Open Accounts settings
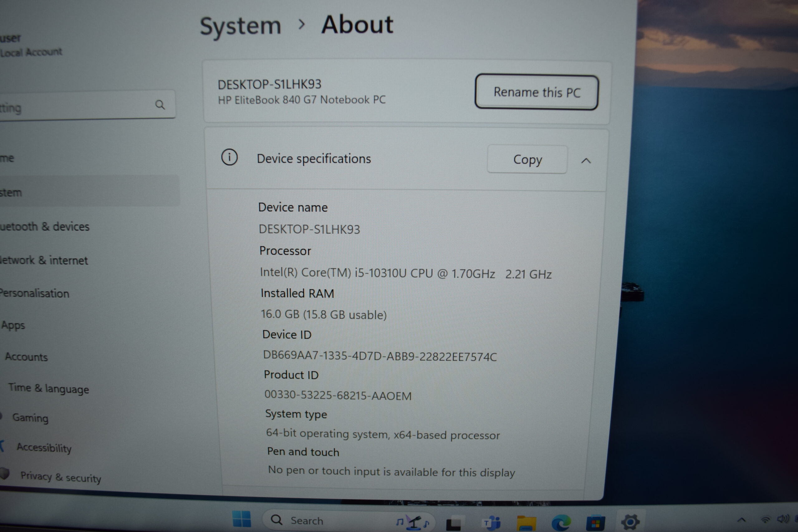Viewport: 798px width, 532px height. pyautogui.click(x=26, y=357)
